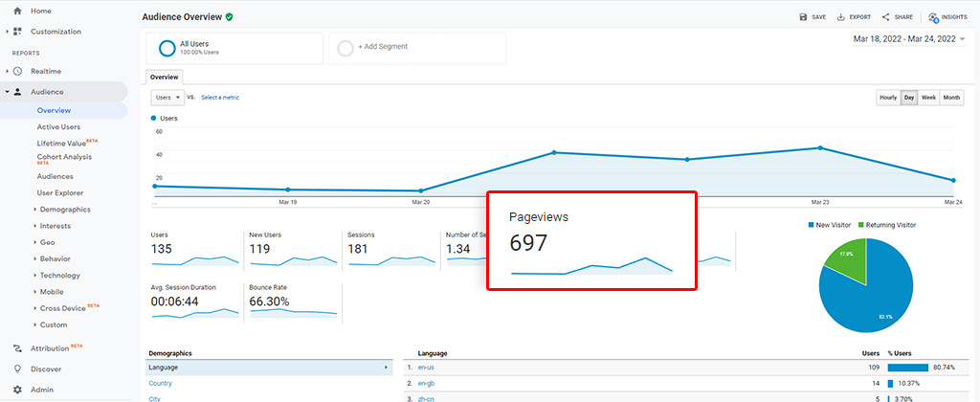Open Active Users report in sidebar
Image resolution: width=980 pixels, height=402 pixels.
pos(58,126)
